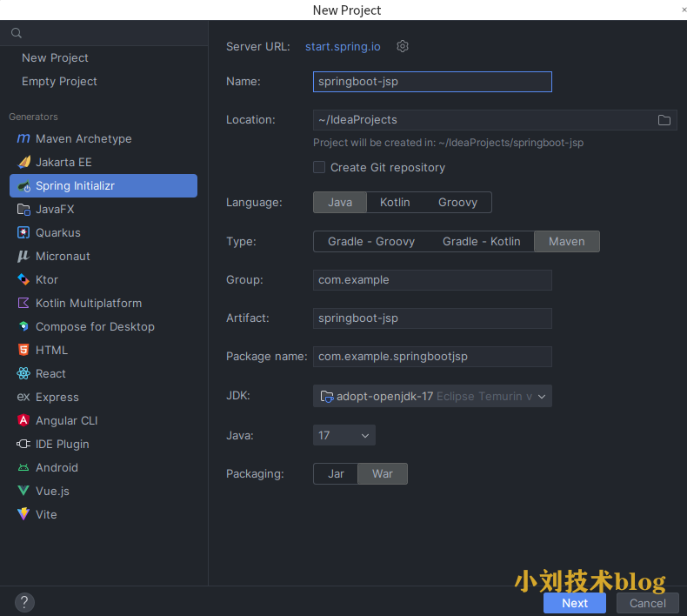
Task: Select New Project in the sidebar
Action: point(55,58)
